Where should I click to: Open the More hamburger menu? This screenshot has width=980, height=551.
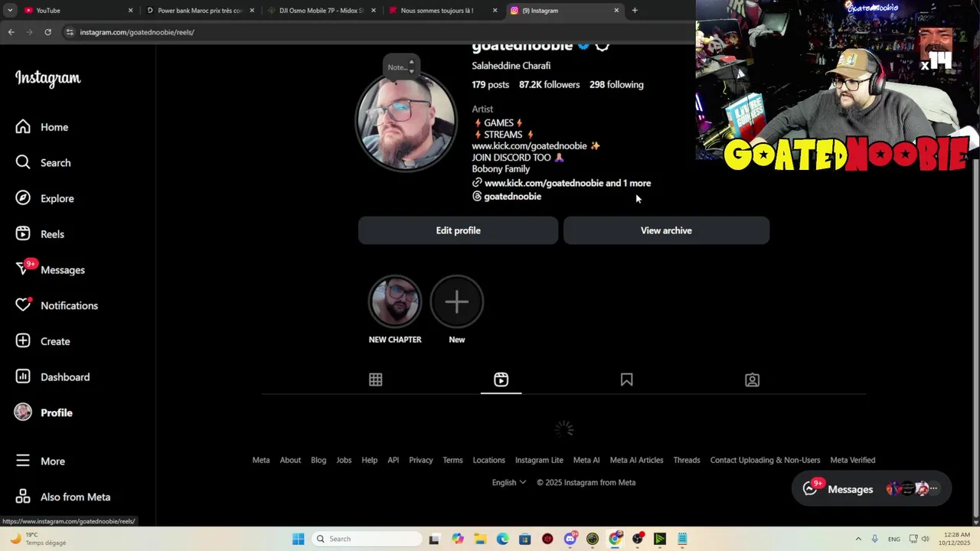[x=41, y=461]
